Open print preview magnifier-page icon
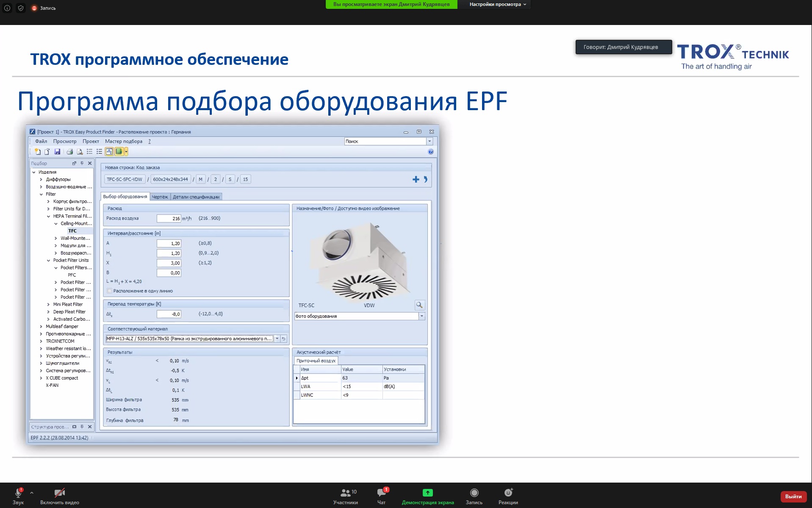This screenshot has height=508, width=812. tap(80, 152)
